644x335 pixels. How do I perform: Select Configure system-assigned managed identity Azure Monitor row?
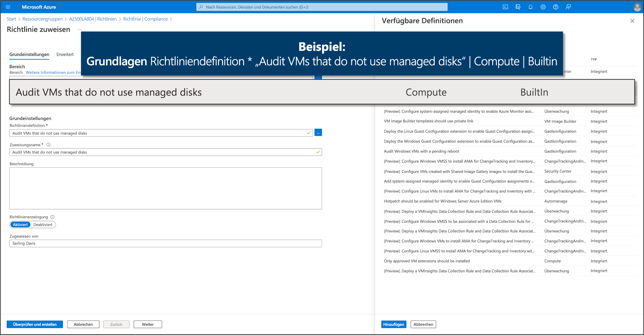point(509,111)
